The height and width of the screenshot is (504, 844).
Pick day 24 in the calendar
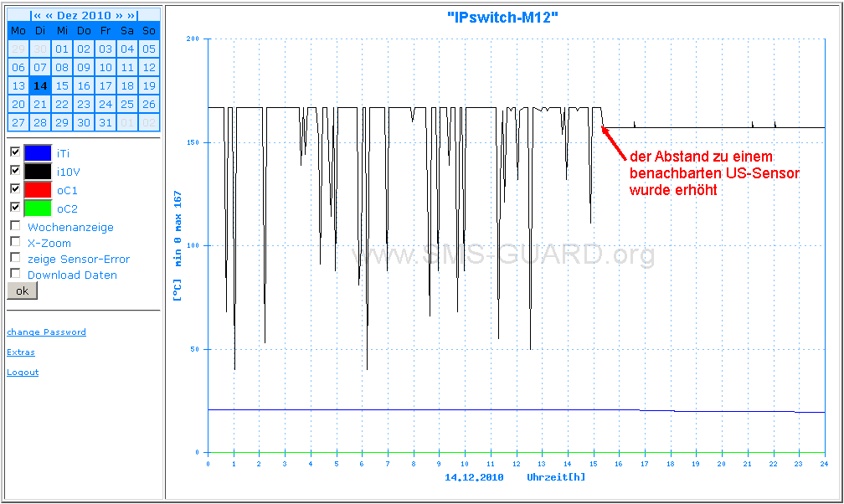105,104
